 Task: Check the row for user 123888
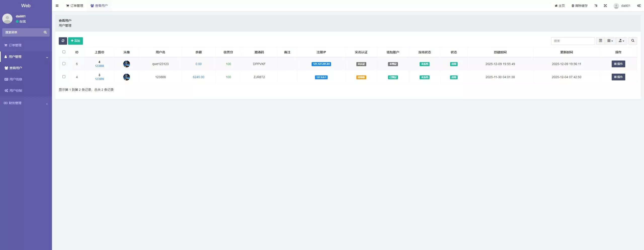click(x=64, y=77)
